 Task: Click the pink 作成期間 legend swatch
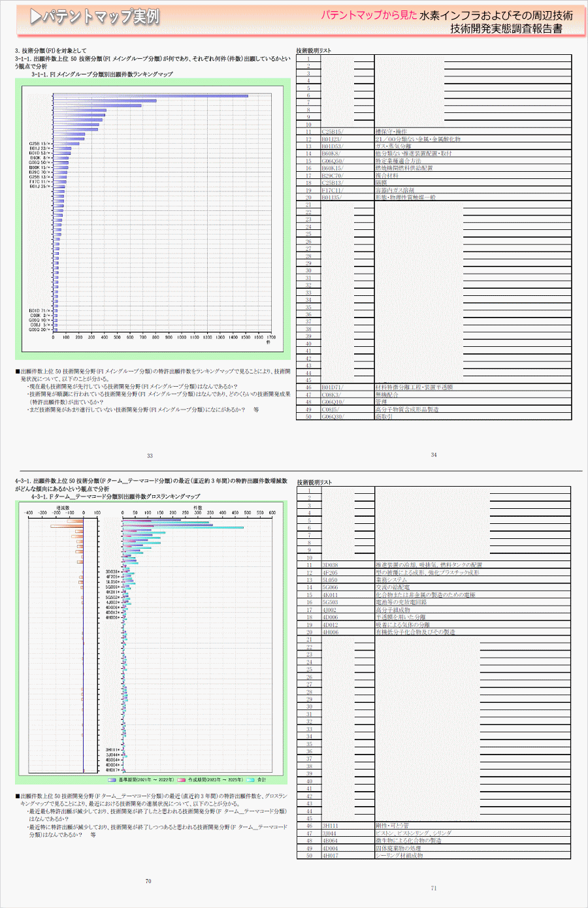181,779
